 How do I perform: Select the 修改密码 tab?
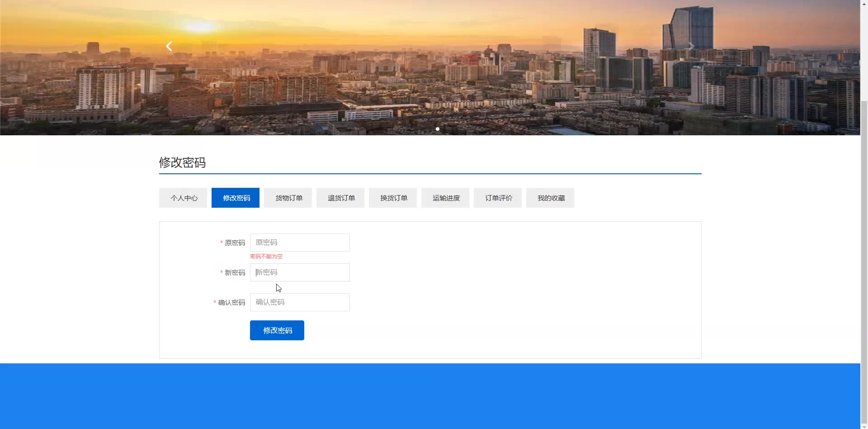pos(236,198)
